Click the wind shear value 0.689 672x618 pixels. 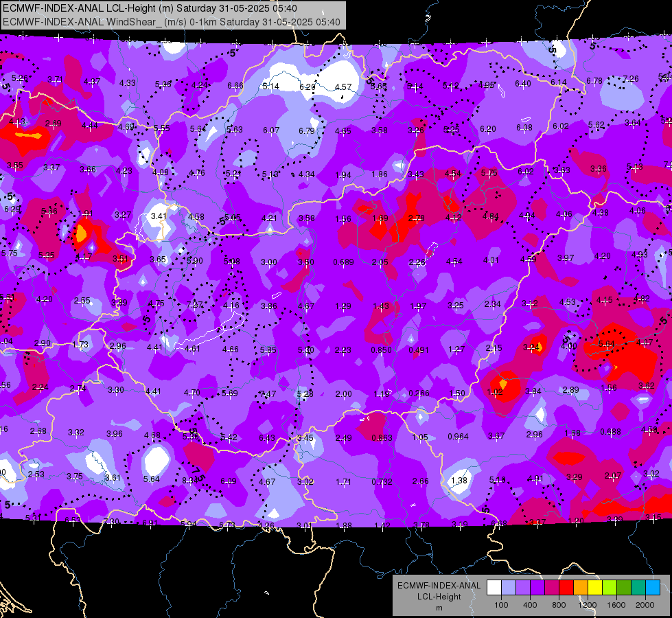343,262
